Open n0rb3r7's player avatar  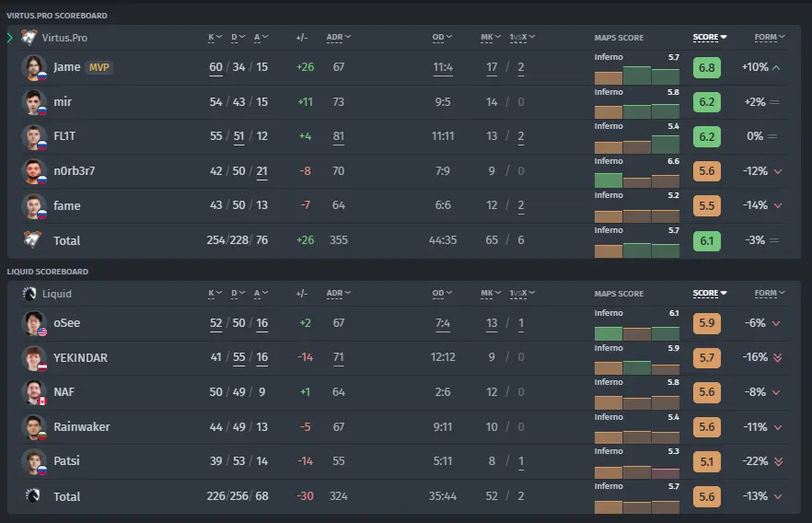click(x=34, y=171)
